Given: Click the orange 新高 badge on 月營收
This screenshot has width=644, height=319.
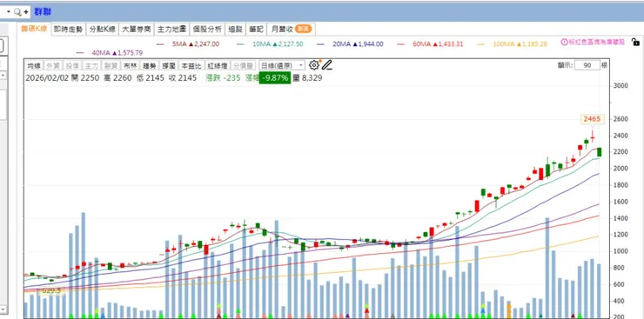Looking at the screenshot, I should (304, 29).
